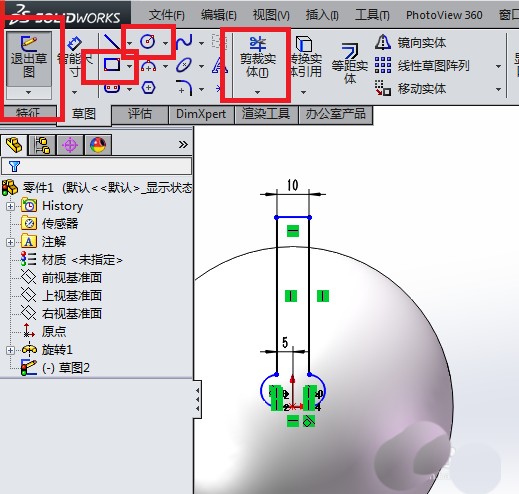This screenshot has width=519, height=494.
Task: Click Mirror Entities (镜向实体)
Action: coord(411,43)
